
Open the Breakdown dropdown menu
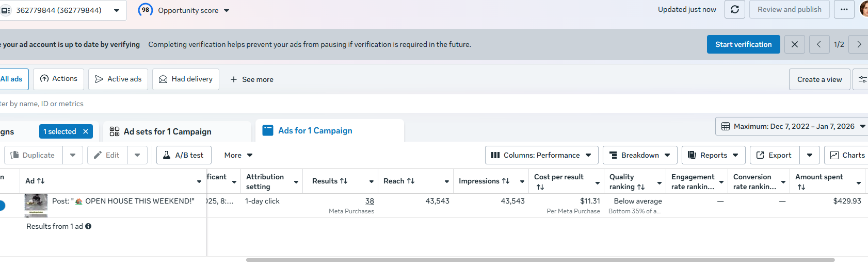pyautogui.click(x=640, y=155)
